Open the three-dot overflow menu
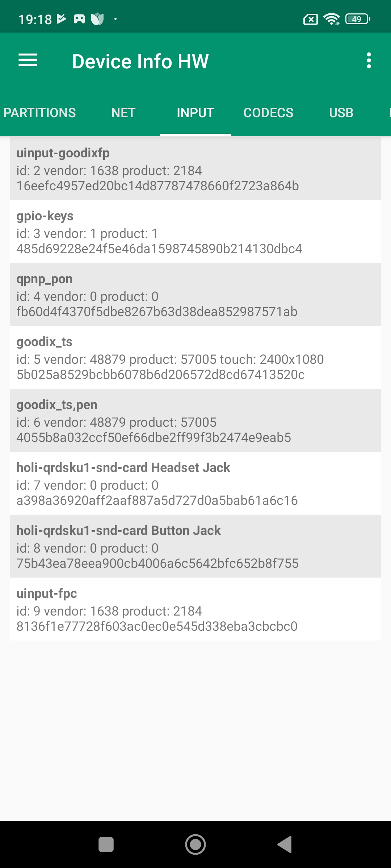 [369, 60]
